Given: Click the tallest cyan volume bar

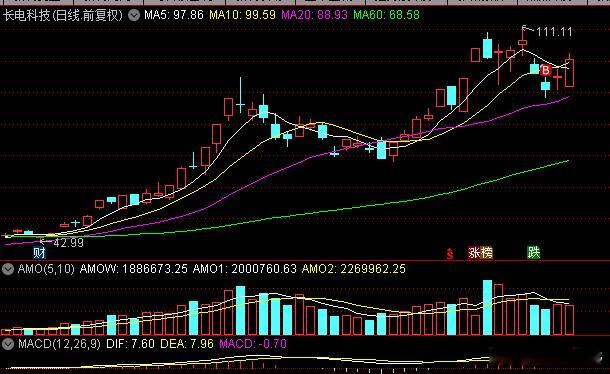Looking at the screenshot, I should pyautogui.click(x=487, y=307).
